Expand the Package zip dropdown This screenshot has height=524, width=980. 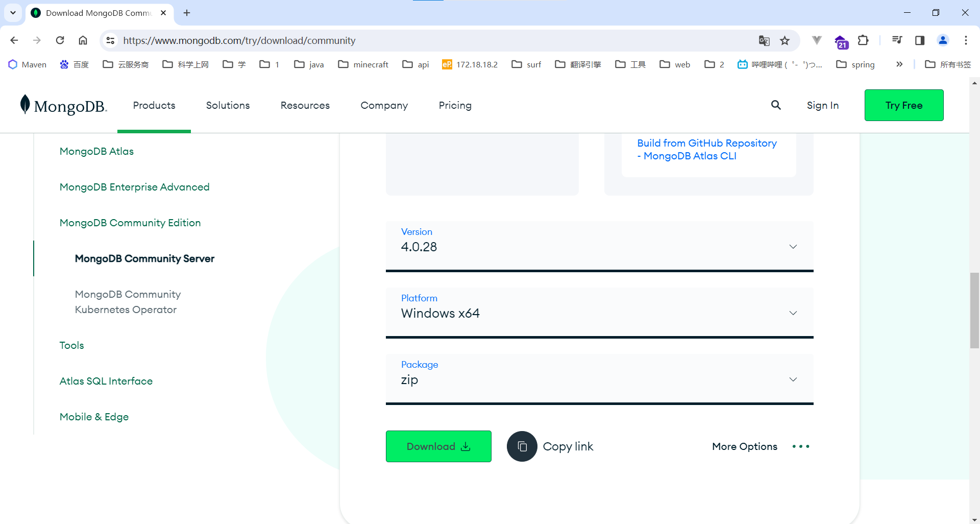tap(600, 379)
